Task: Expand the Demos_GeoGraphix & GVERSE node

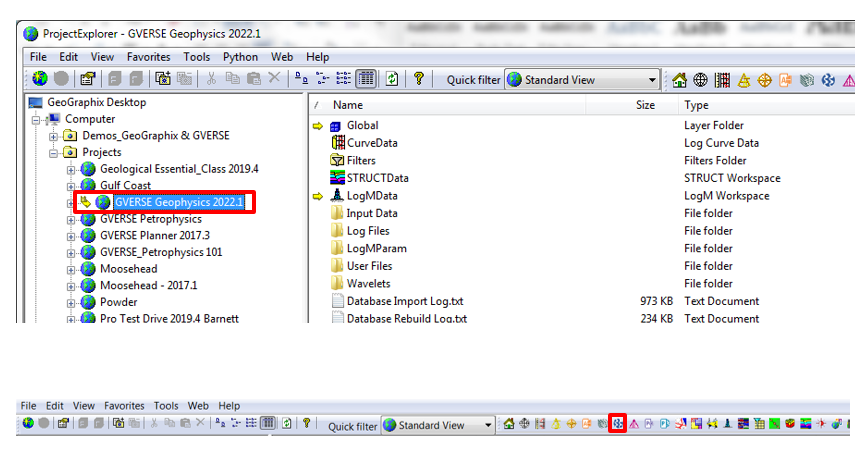Action: click(53, 136)
